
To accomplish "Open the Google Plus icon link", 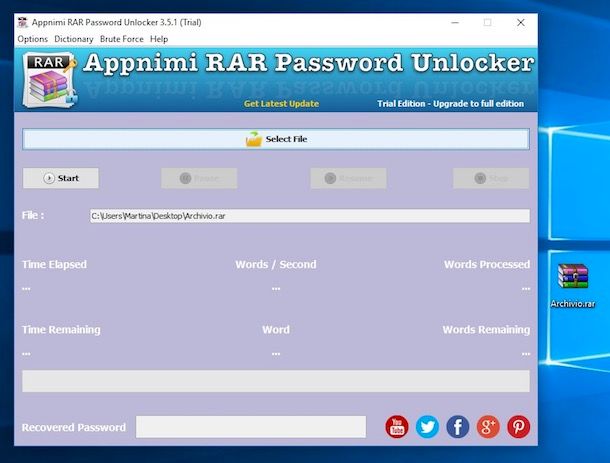I will point(488,427).
